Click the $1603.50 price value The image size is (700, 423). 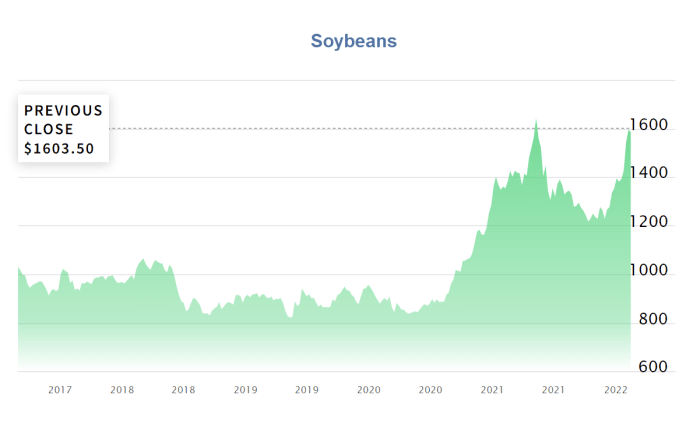click(59, 147)
